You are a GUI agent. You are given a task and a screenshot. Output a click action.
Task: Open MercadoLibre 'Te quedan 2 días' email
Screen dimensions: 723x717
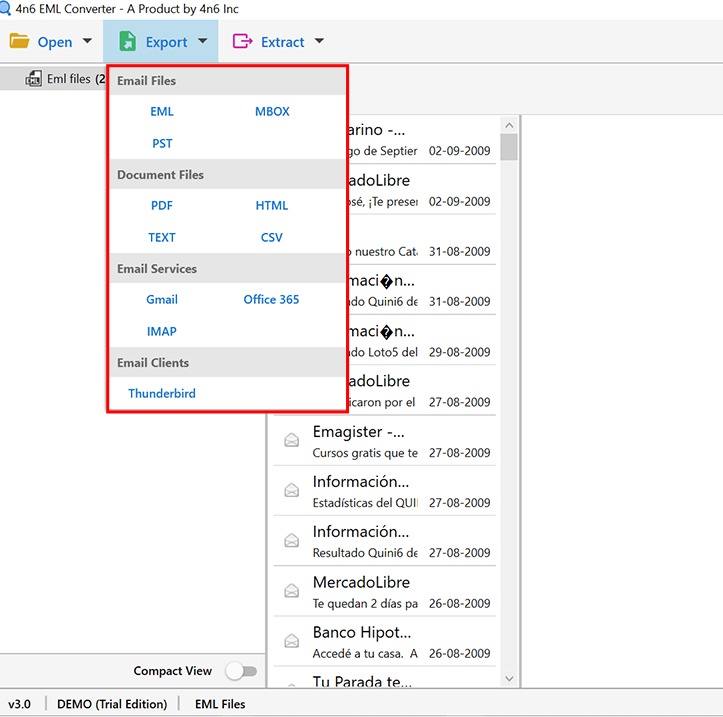(x=385, y=592)
